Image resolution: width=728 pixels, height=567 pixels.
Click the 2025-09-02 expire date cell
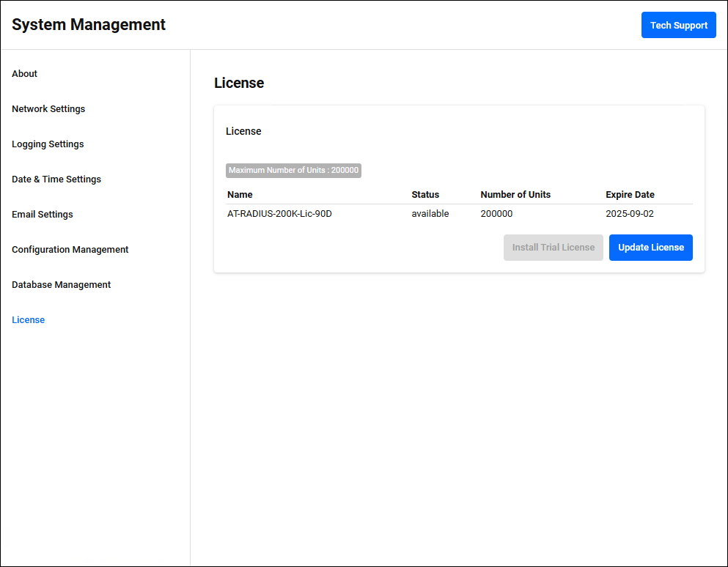tap(629, 214)
